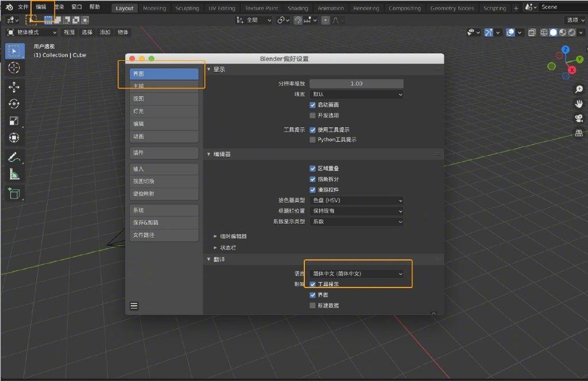
Task: Open the 全局 transform orientation dropdown
Action: coord(253,20)
